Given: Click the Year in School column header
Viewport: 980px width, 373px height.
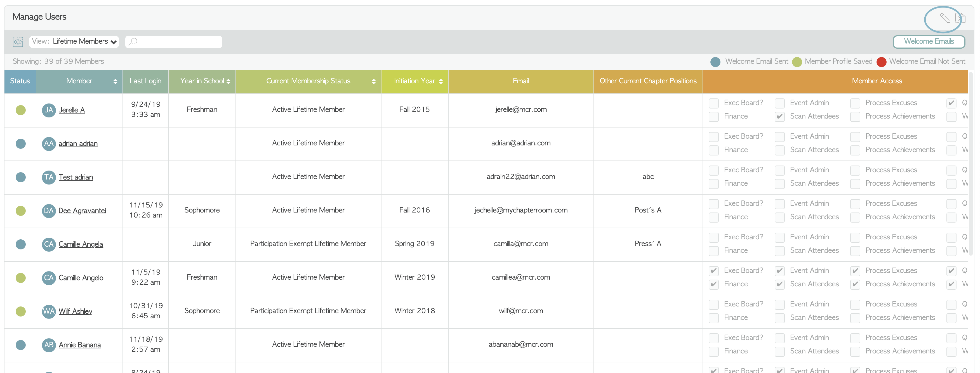Looking at the screenshot, I should 202,81.
